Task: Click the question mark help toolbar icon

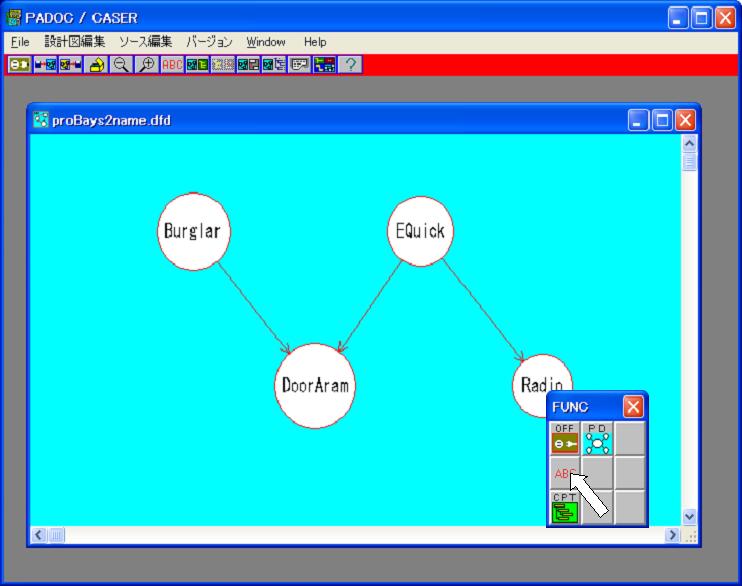Action: 350,64
